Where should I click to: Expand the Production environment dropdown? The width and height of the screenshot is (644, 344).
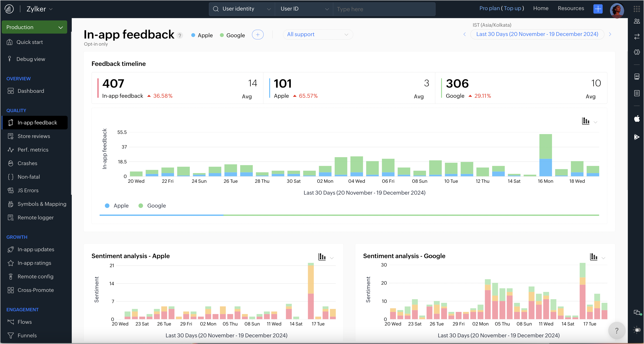point(34,27)
